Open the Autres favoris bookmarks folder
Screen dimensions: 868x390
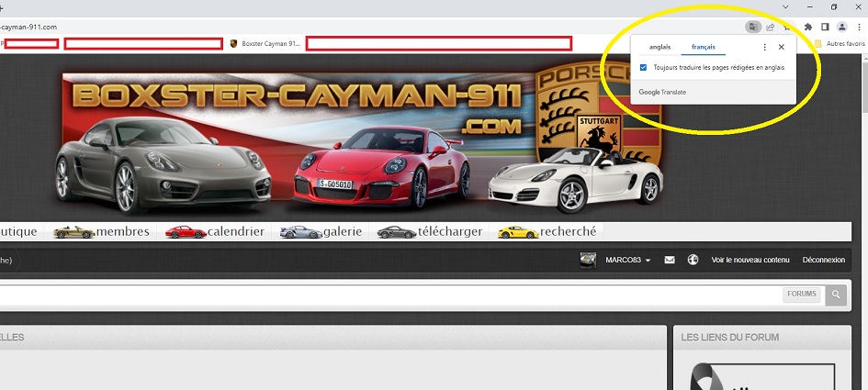[840, 43]
